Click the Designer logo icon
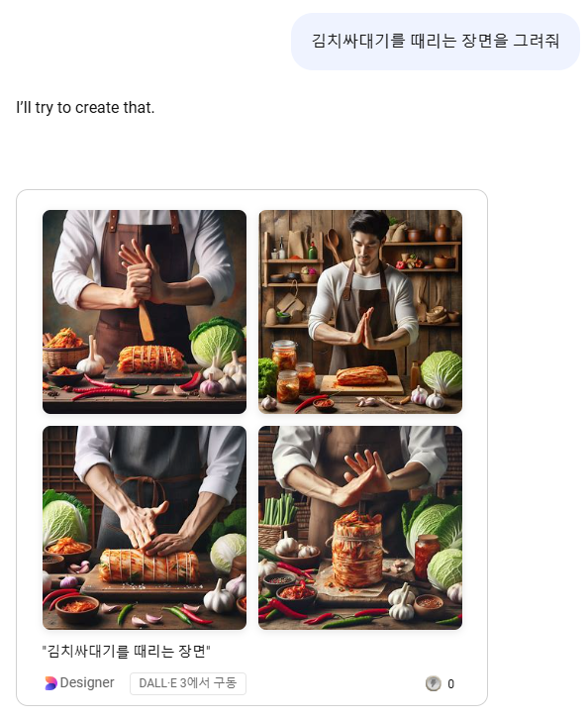This screenshot has width=588, height=718. pos(50,682)
